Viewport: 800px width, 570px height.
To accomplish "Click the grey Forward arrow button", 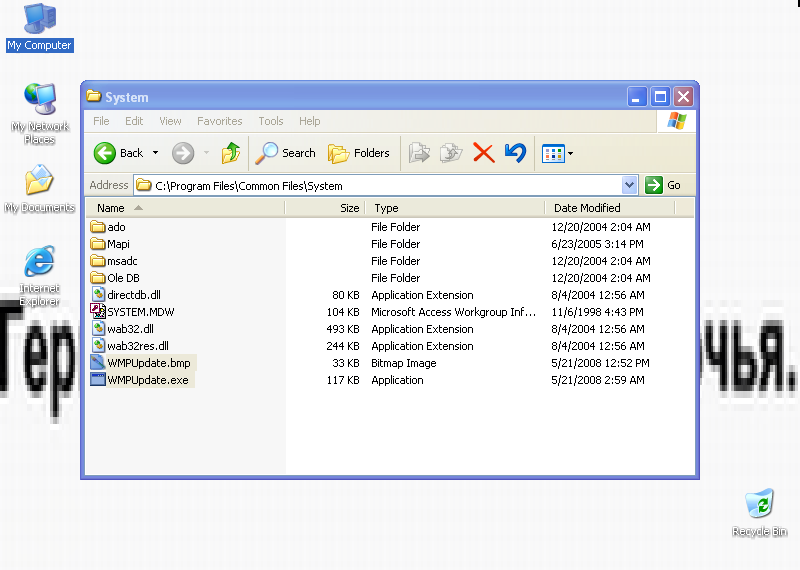I will [183, 153].
